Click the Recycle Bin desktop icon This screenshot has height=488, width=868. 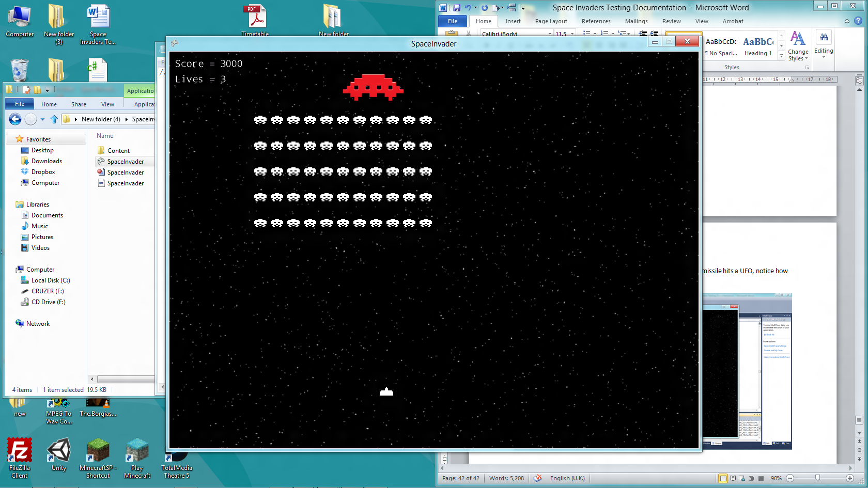pos(19,70)
